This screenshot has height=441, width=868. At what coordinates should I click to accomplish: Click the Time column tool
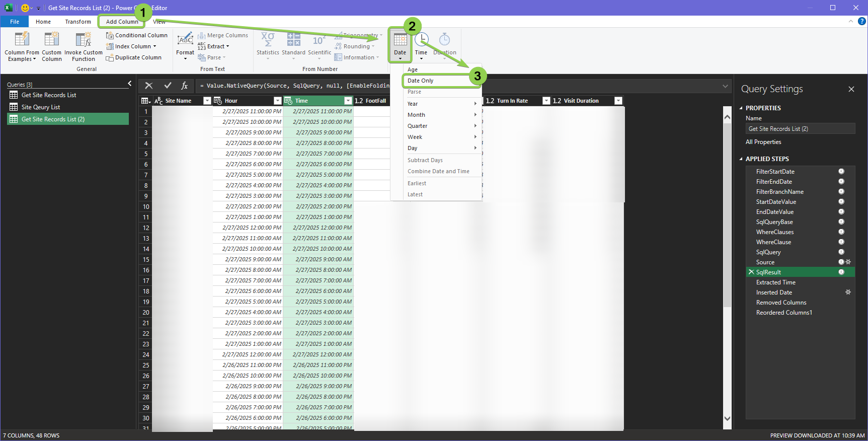[421, 46]
